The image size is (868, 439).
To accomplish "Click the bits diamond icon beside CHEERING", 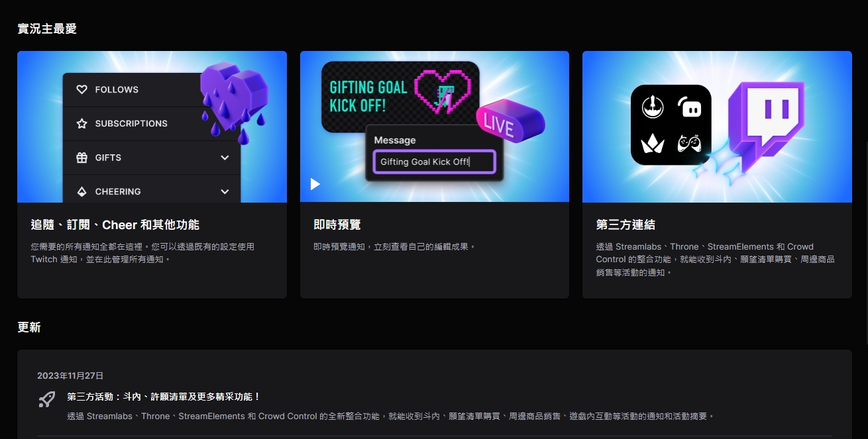I will pyautogui.click(x=81, y=191).
